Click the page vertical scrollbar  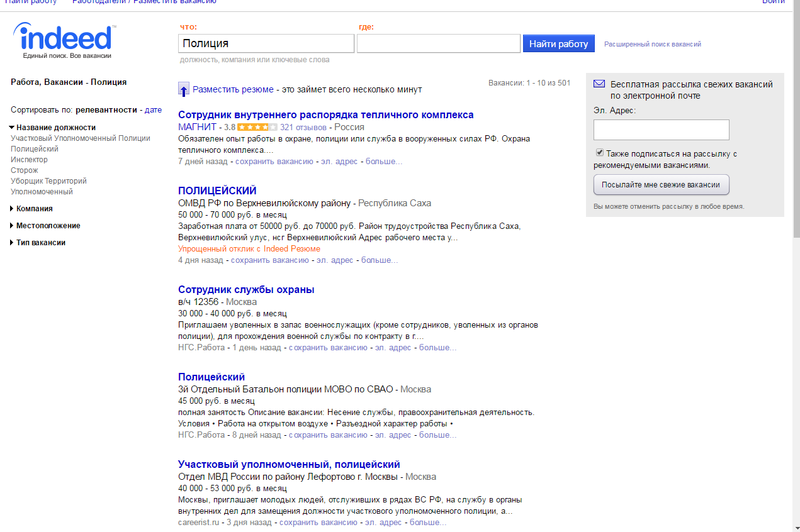tap(796, 126)
